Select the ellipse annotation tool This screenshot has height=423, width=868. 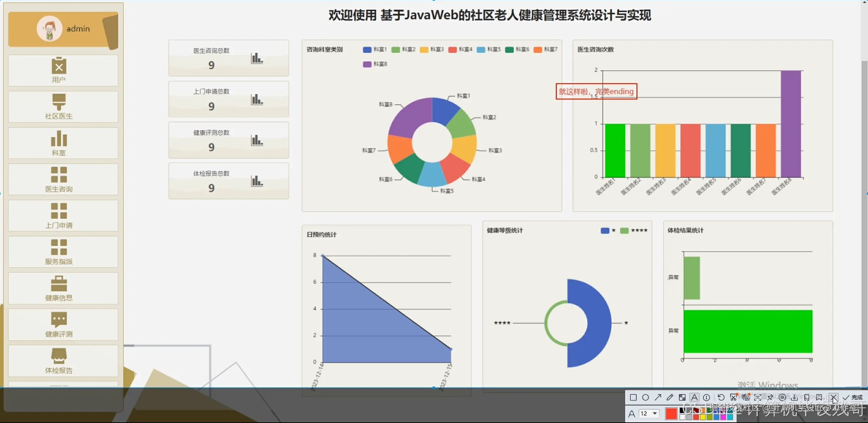(x=646, y=397)
